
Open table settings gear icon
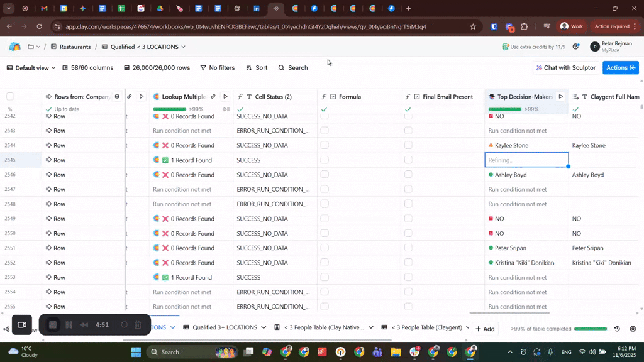point(633,329)
